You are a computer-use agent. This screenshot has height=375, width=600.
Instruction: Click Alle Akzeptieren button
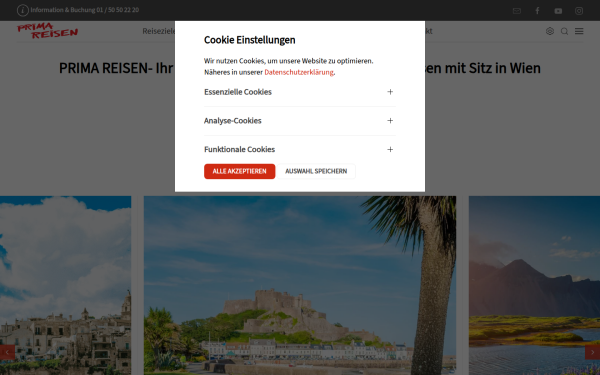click(x=240, y=171)
